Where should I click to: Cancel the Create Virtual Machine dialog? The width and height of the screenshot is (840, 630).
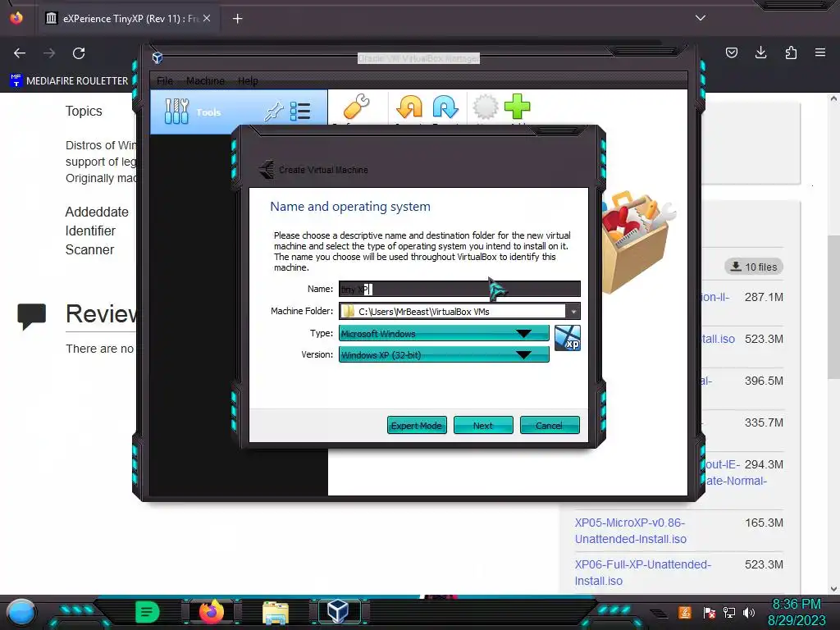pos(550,426)
